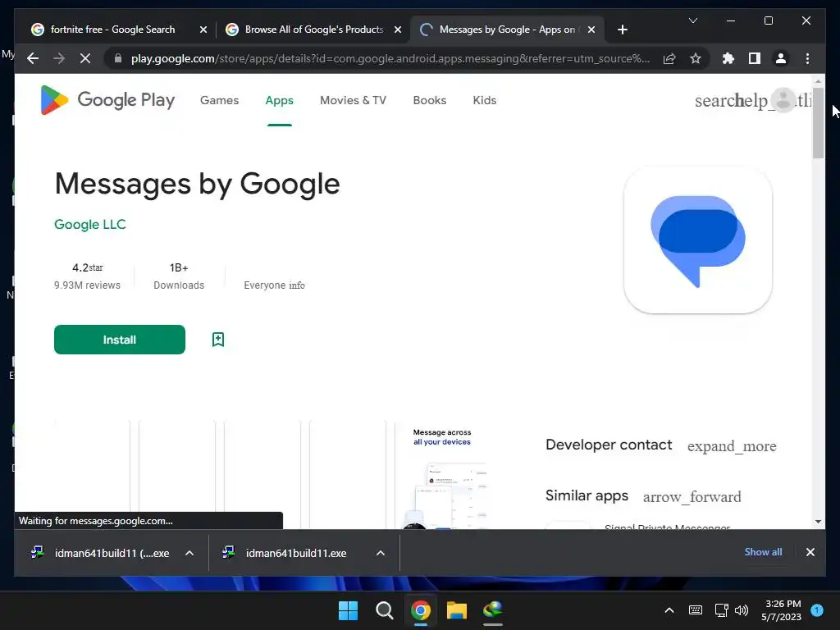
Task: Open Google LLC developer link
Action: (x=90, y=225)
